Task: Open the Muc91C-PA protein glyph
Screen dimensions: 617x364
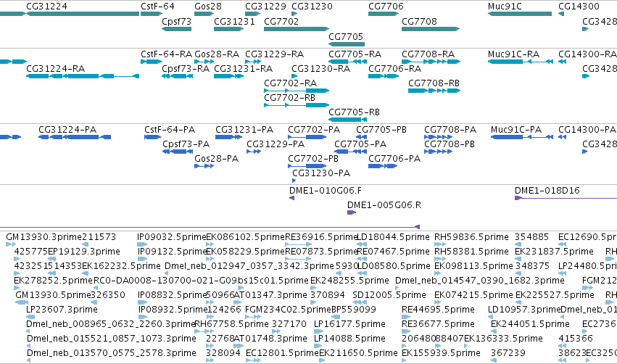Action: point(522,137)
